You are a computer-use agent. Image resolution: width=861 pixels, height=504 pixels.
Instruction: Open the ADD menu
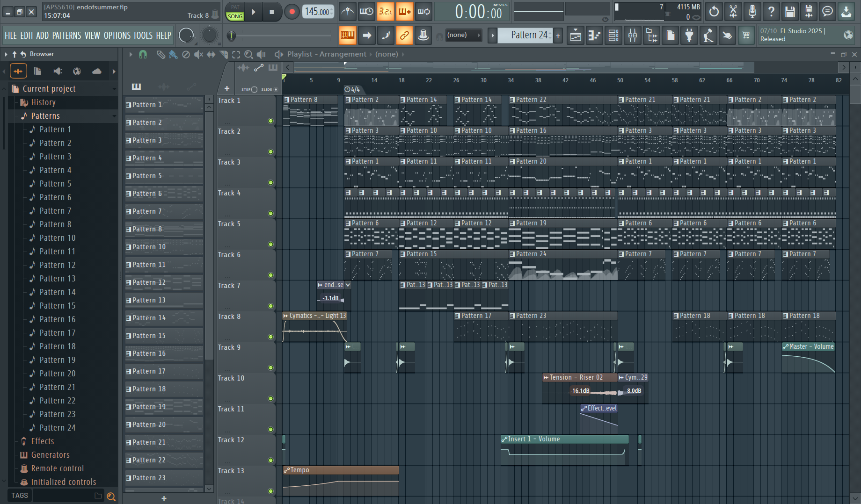[x=43, y=36]
